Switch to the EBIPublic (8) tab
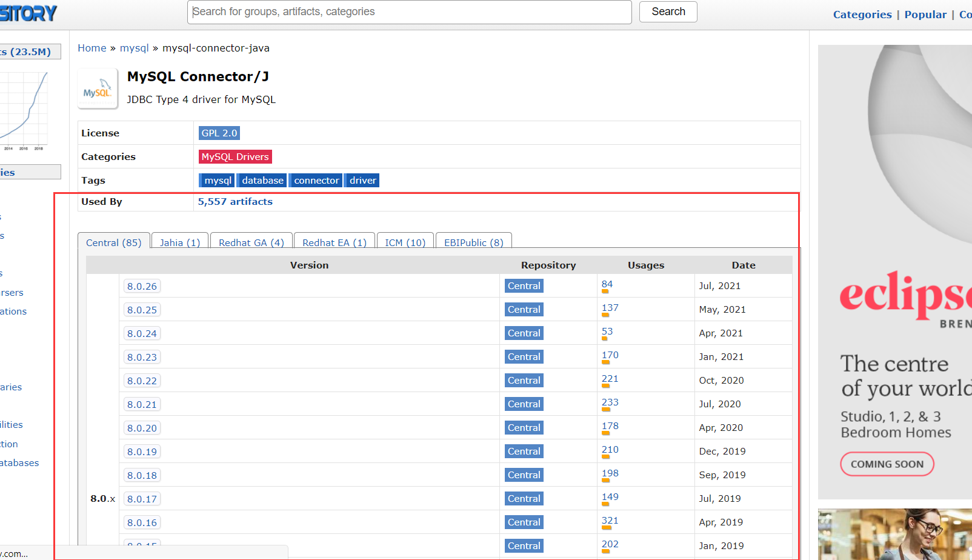Viewport: 972px width, 560px height. coord(474,242)
